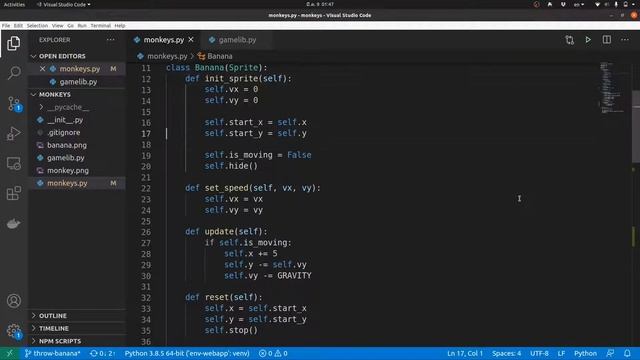
Task: Click Ln 17, Col 1 position indicator
Action: tap(465, 353)
